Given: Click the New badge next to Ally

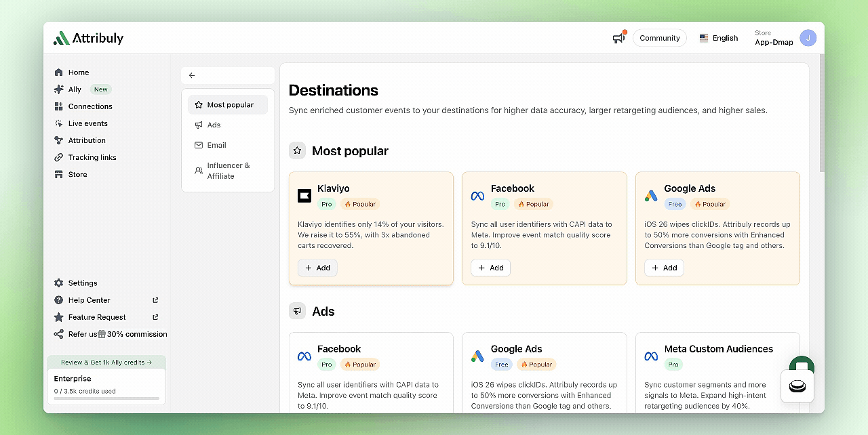Looking at the screenshot, I should [x=100, y=89].
